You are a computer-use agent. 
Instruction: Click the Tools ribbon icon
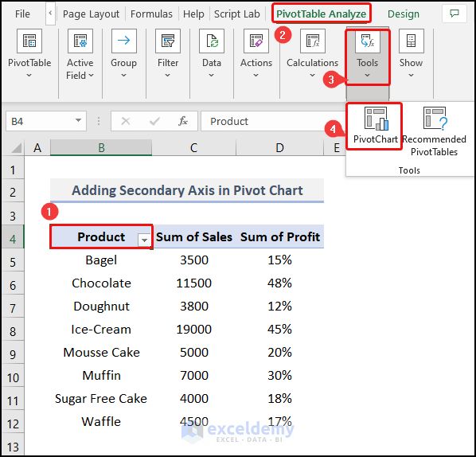coord(367,41)
